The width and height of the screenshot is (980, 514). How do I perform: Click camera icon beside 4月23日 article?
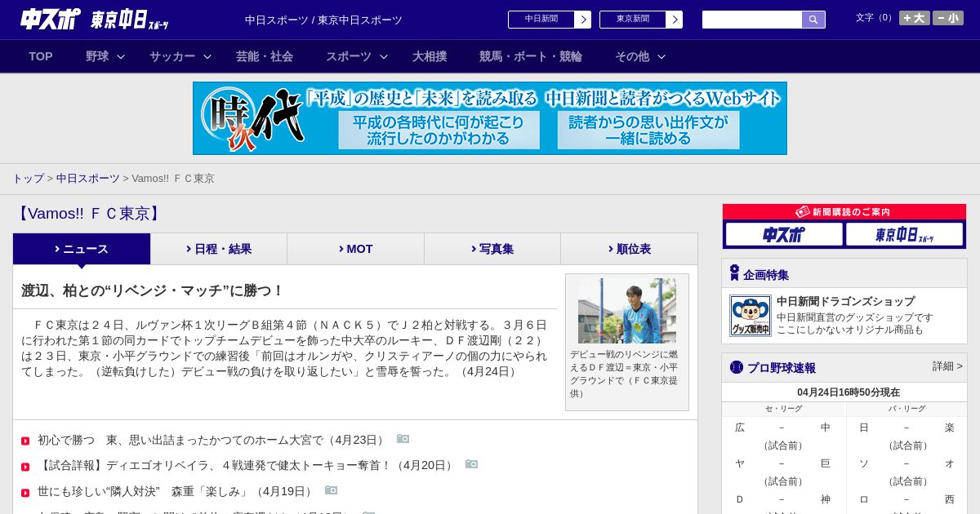point(403,439)
